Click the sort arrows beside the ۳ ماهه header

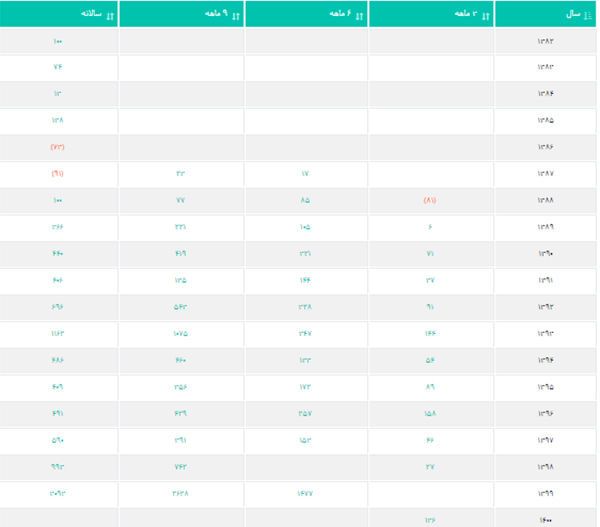(x=484, y=15)
